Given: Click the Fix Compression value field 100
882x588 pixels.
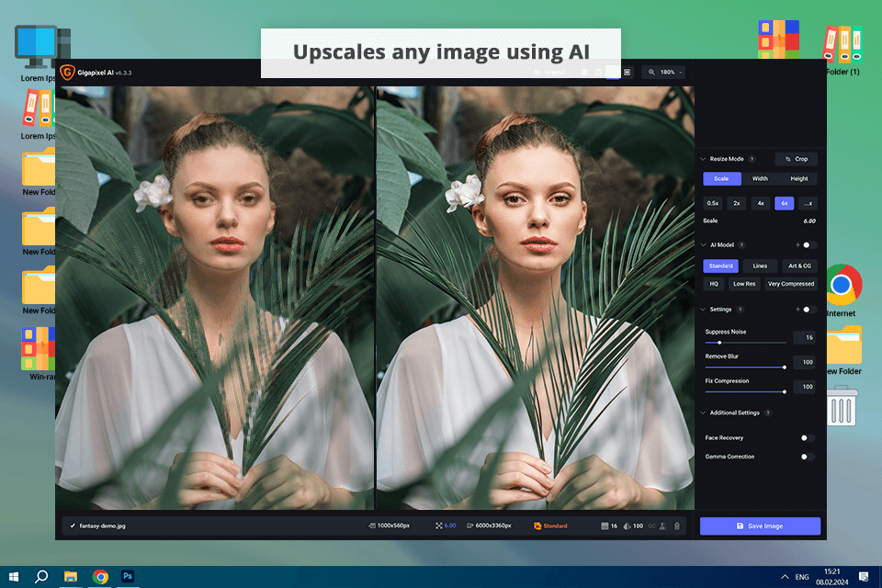Looking at the screenshot, I should [x=805, y=387].
